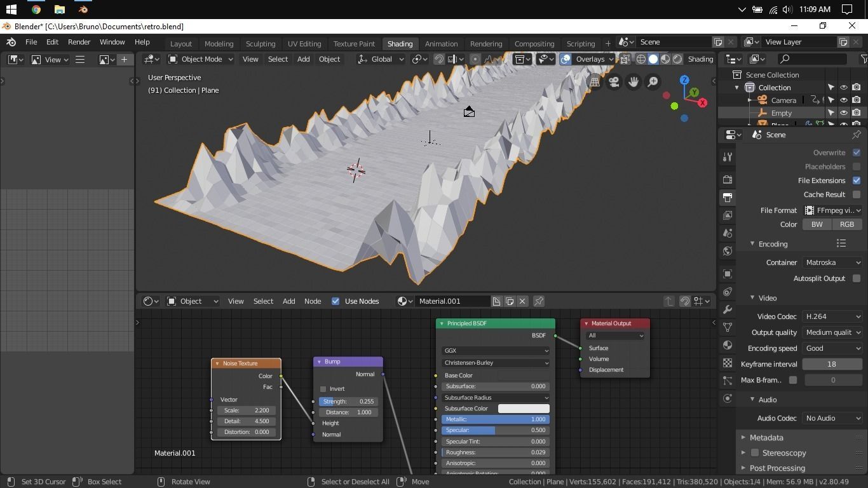Open the GGX distribution dropdown
The width and height of the screenshot is (868, 488).
[496, 351]
